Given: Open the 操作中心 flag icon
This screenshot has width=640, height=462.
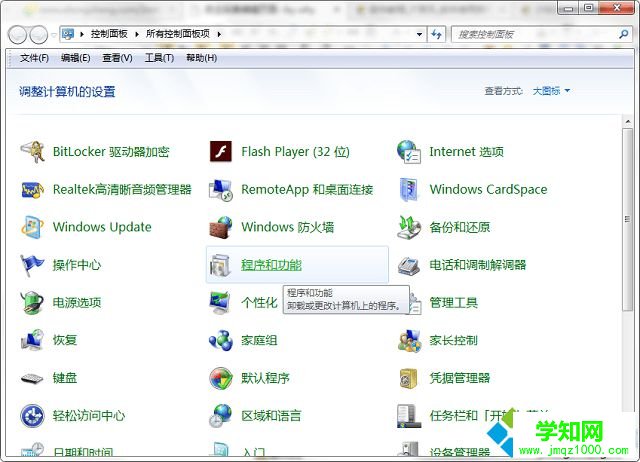Looking at the screenshot, I should [33, 265].
